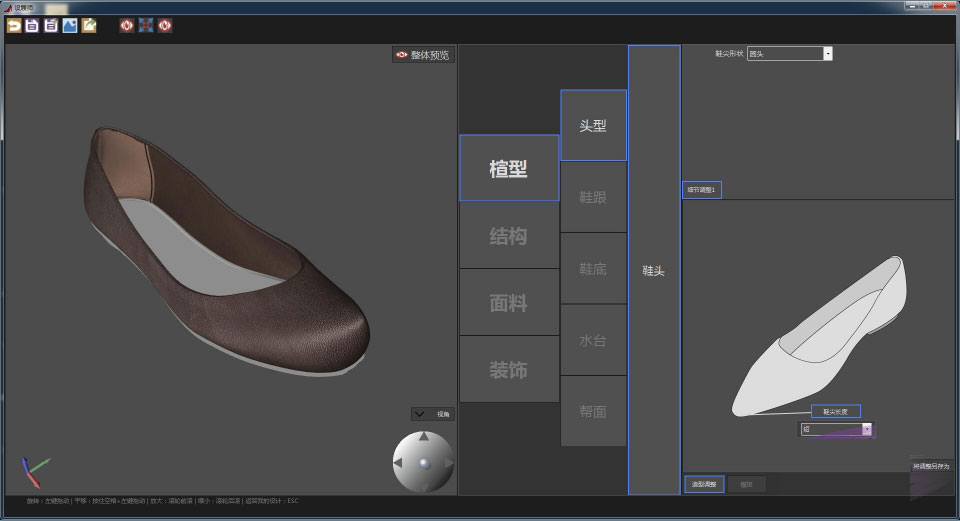Click the blue center-view icon between red eyes

pyautogui.click(x=146, y=25)
